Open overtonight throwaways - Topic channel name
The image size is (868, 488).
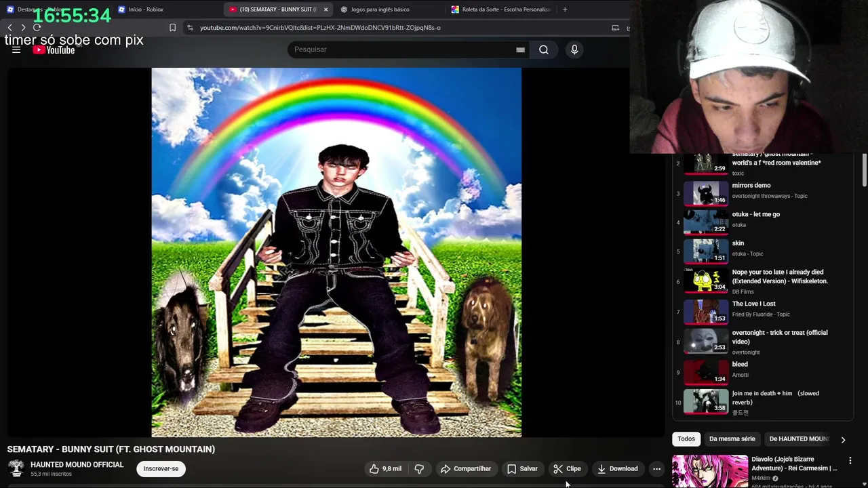tap(770, 197)
